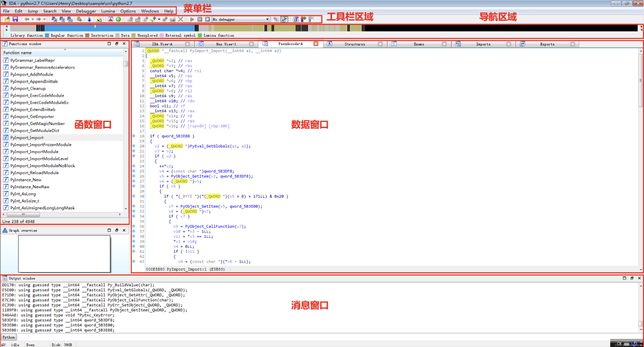Switch to the Hex View-1 tab
644x347 pixels.
click(226, 44)
